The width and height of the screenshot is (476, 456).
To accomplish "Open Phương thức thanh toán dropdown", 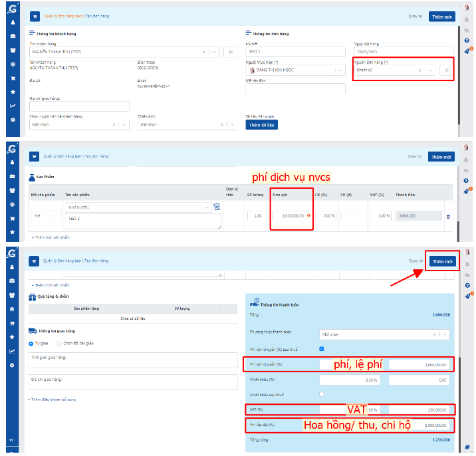I will pos(445,334).
